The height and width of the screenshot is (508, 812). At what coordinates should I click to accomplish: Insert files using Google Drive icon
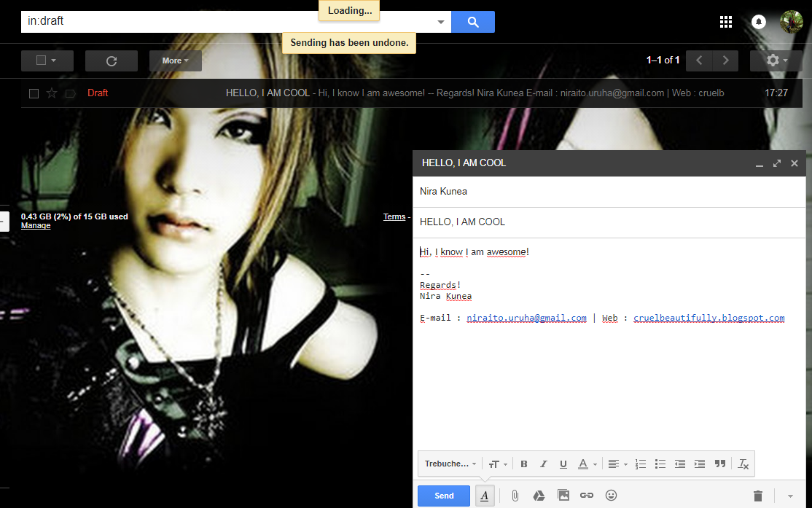[539, 496]
